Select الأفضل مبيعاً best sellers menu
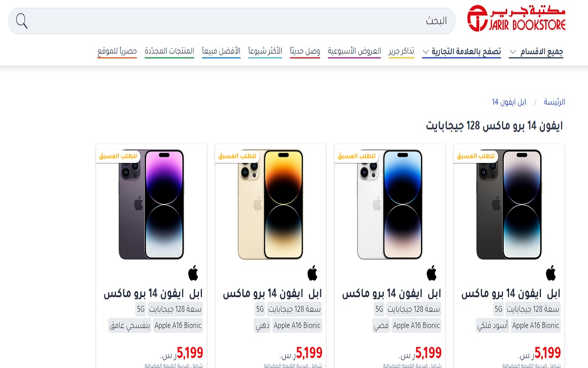The width and height of the screenshot is (588, 368). click(221, 52)
